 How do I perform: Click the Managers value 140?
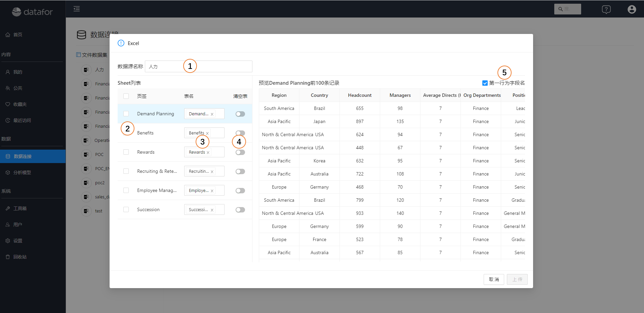400,213
